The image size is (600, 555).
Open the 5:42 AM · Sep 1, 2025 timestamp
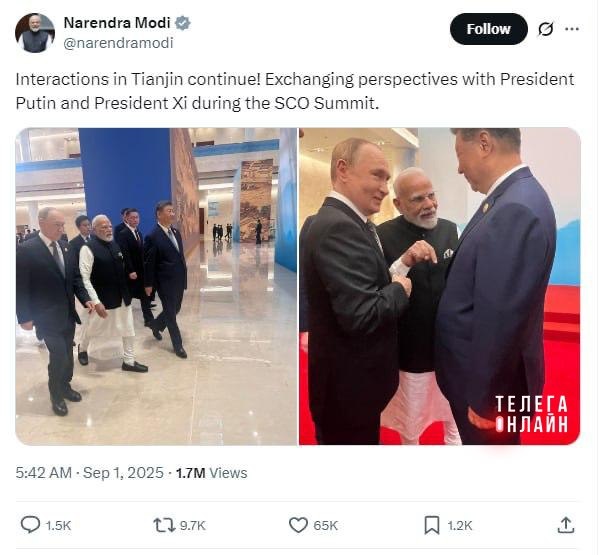[x=88, y=472]
